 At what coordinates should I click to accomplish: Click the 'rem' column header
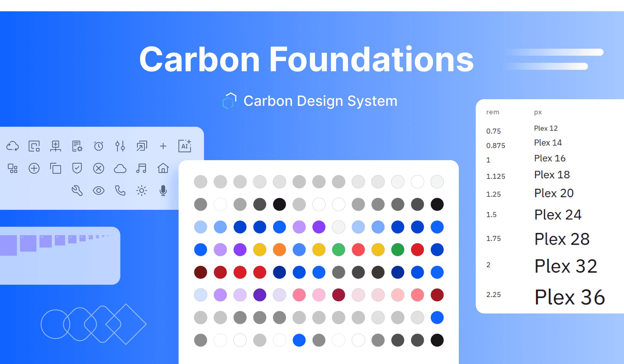point(493,112)
